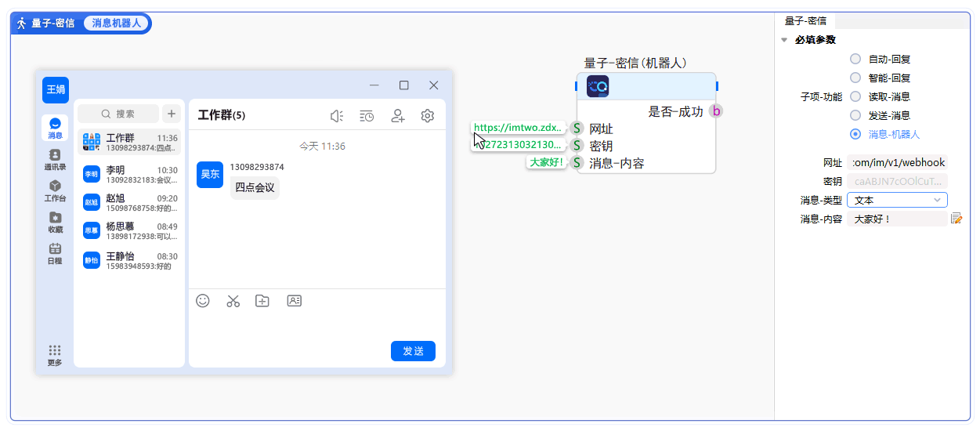980x431 pixels.
Task: Open chat settings gear icon
Action: 427,116
